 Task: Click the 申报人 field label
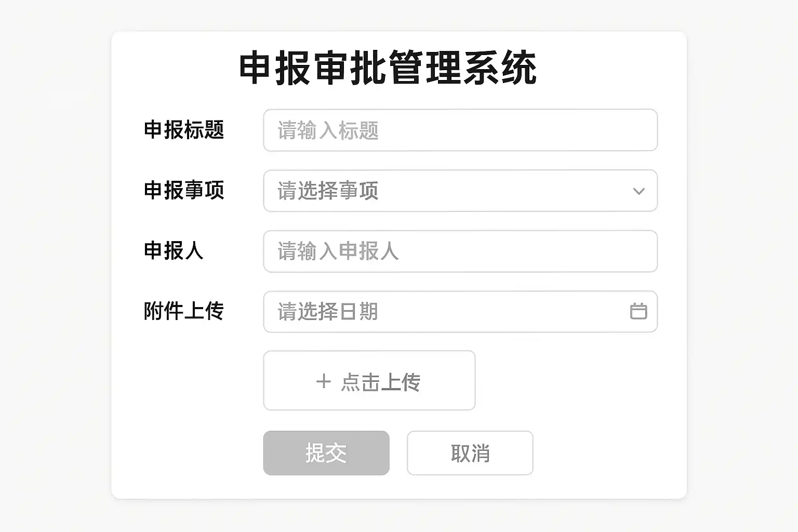174,251
